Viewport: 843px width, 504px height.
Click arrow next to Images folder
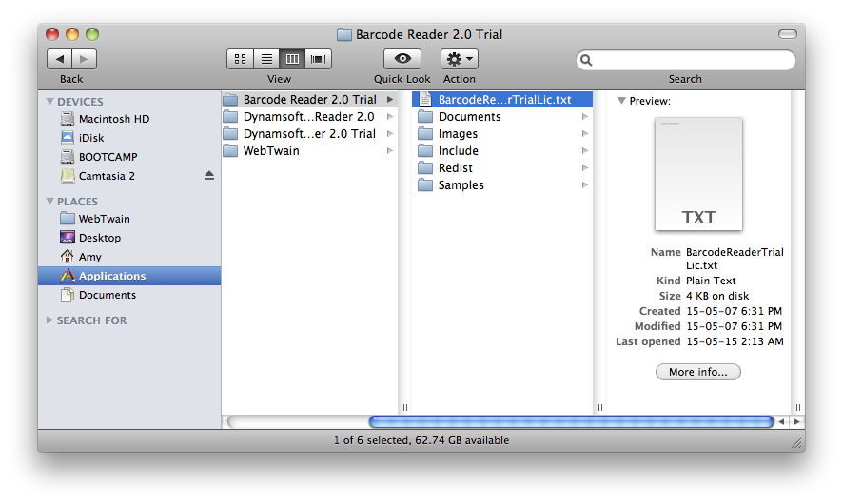(585, 134)
